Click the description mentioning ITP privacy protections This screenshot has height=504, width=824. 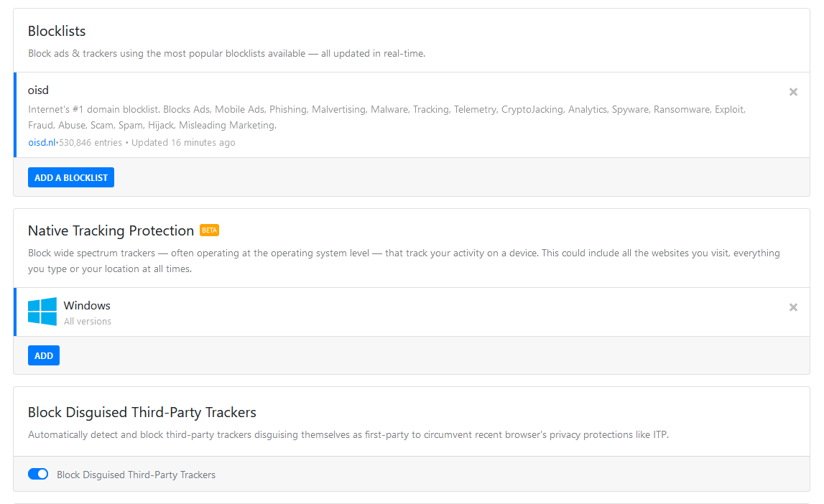pos(348,434)
